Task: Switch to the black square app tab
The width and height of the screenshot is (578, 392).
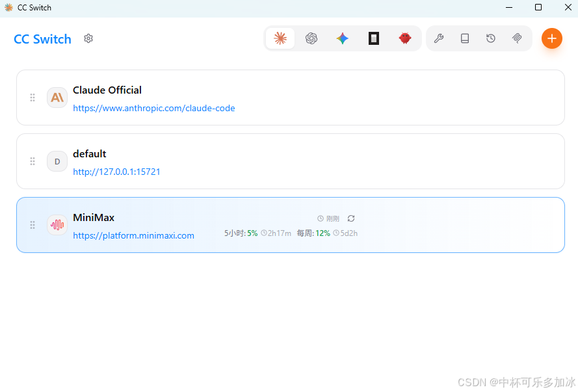Action: click(374, 38)
